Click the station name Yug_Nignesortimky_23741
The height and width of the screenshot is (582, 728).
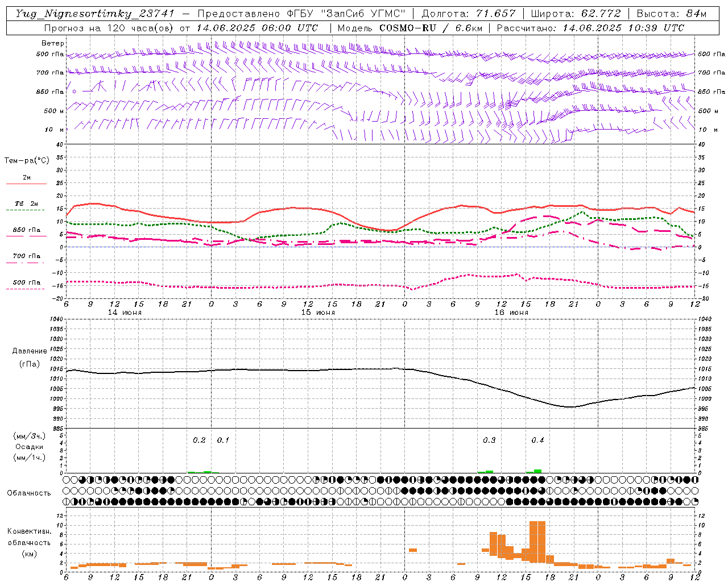pos(95,14)
